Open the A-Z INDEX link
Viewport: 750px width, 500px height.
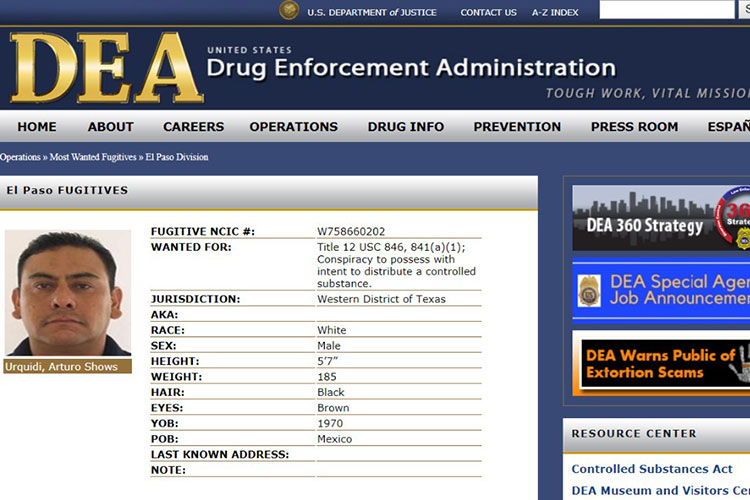tap(555, 12)
